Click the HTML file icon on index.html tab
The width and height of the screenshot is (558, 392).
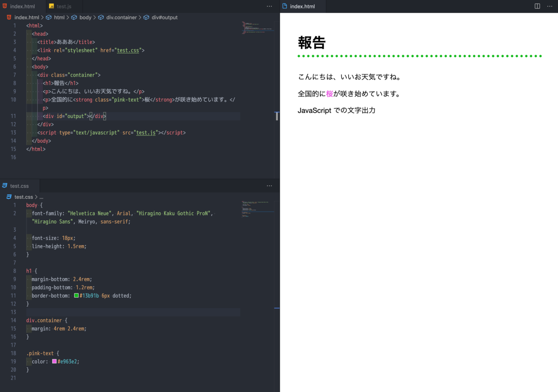5,7
